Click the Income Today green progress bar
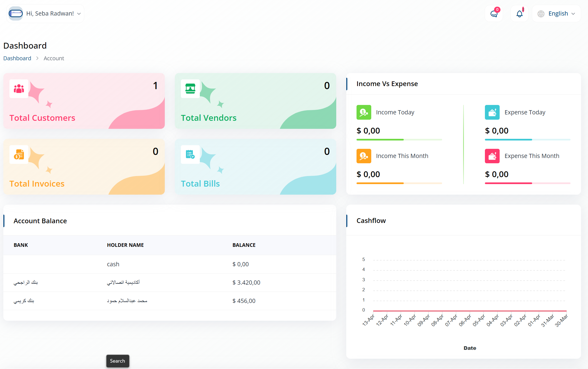The width and height of the screenshot is (588, 369). (x=380, y=140)
